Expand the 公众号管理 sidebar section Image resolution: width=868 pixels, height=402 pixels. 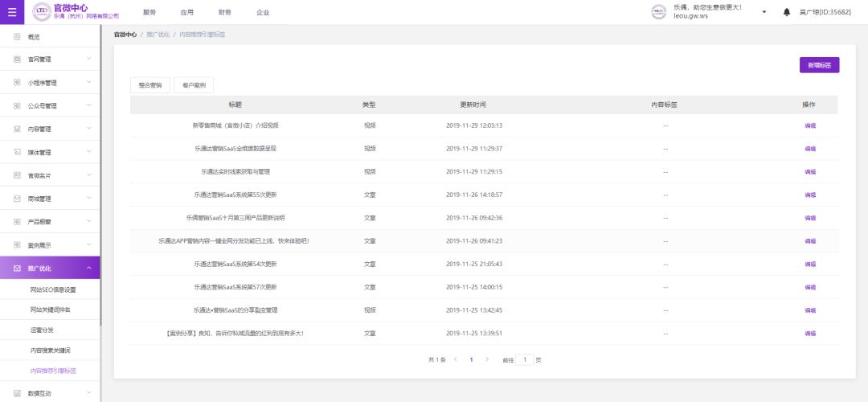(x=88, y=105)
